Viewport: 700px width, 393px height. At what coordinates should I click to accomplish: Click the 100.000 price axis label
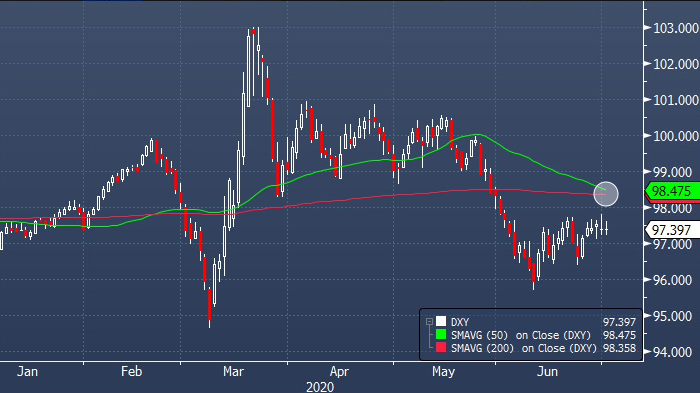[675, 136]
